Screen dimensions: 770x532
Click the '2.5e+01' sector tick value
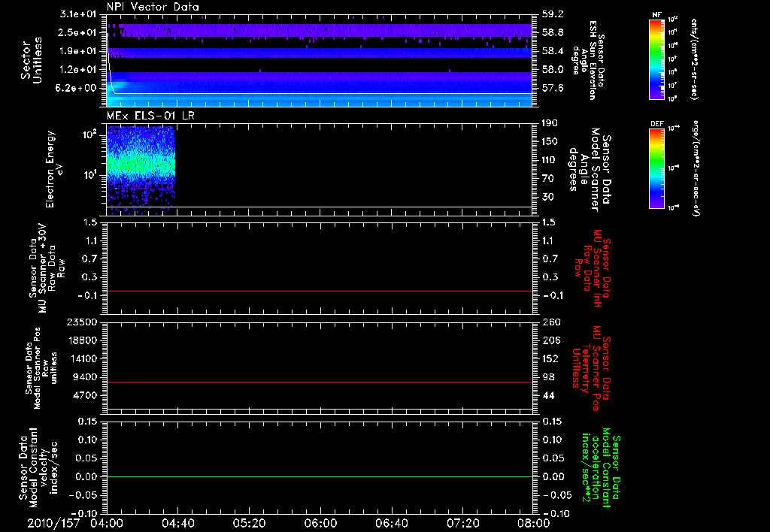pos(77,32)
